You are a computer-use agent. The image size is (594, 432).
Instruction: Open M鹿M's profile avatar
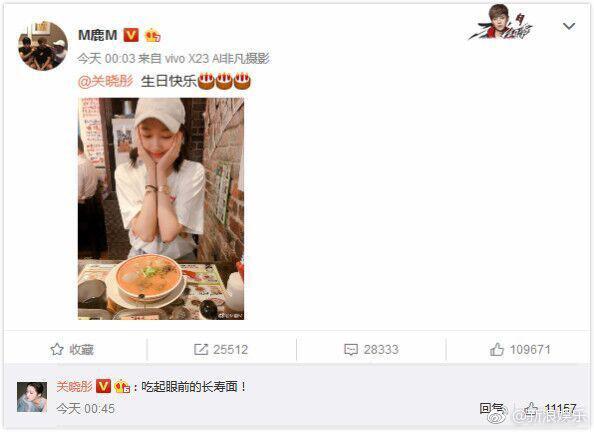[43, 46]
